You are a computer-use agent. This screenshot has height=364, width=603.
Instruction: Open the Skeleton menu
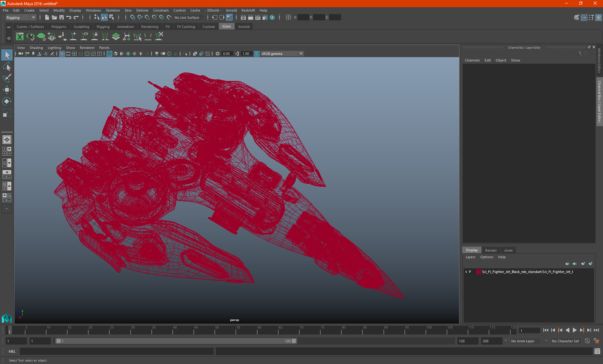[x=112, y=10]
